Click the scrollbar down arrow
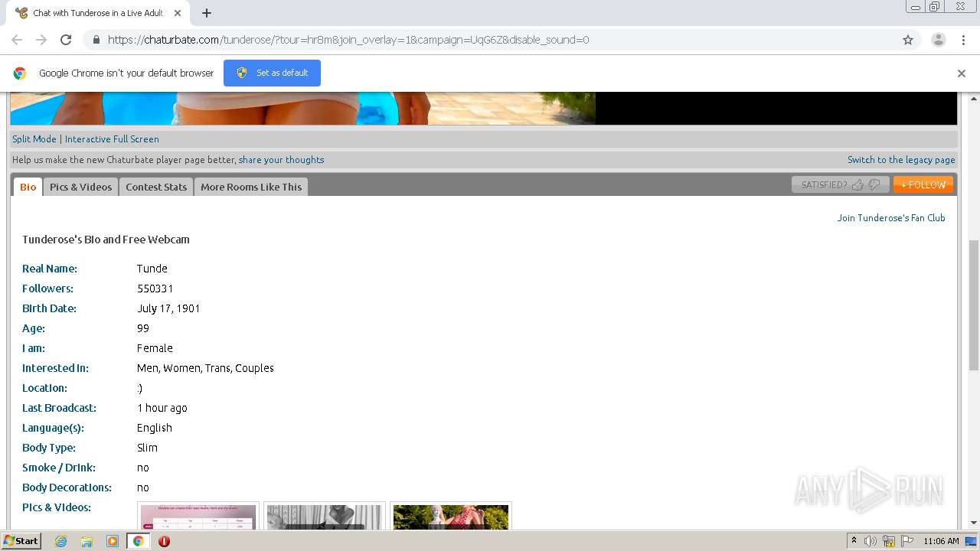The height and width of the screenshot is (551, 980). pyautogui.click(x=974, y=523)
